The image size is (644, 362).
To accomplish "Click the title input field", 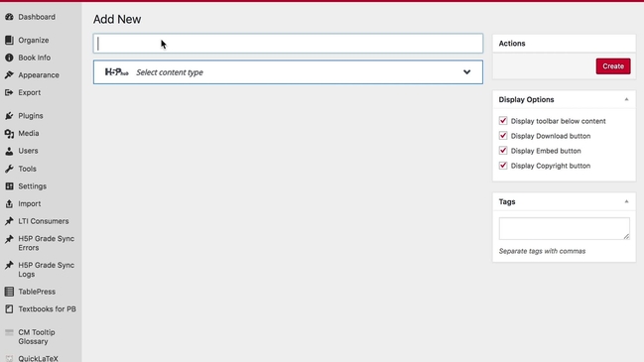I will click(x=288, y=44).
